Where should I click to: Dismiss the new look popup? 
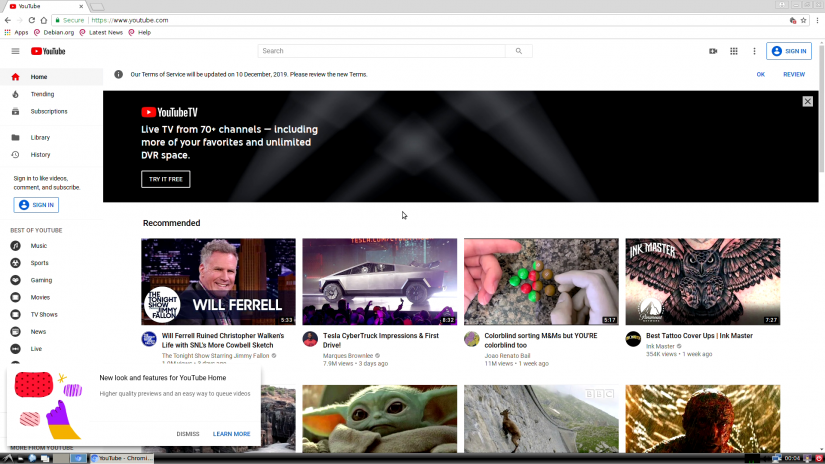(187, 434)
